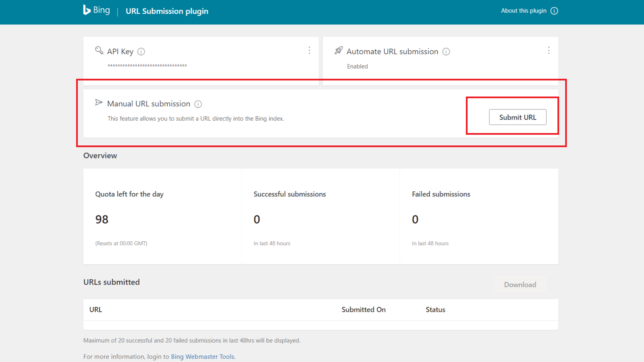Click the rocket icon for Automate URL submission
Image resolution: width=644 pixels, height=362 pixels.
point(339,51)
